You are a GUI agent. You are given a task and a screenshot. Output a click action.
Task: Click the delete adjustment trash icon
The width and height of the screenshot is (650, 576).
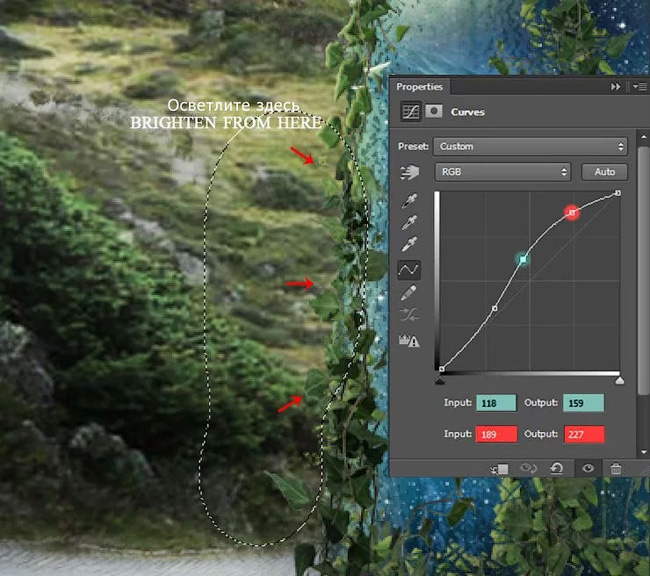616,469
